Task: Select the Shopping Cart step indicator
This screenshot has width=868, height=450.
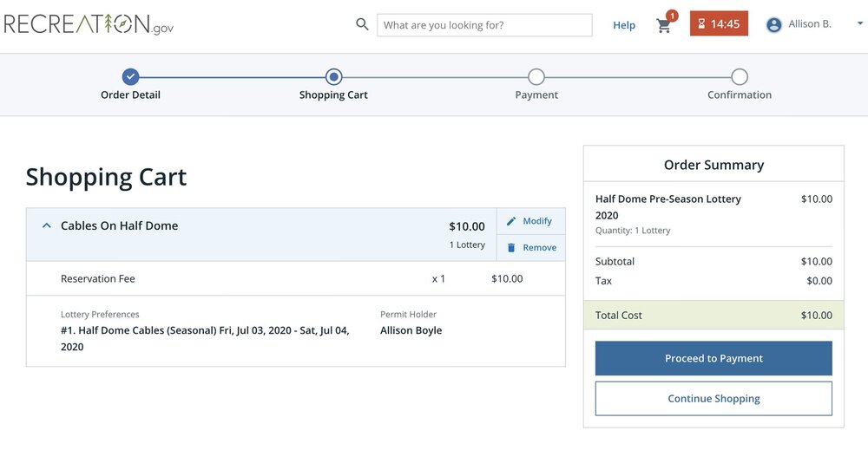Action: click(333, 77)
